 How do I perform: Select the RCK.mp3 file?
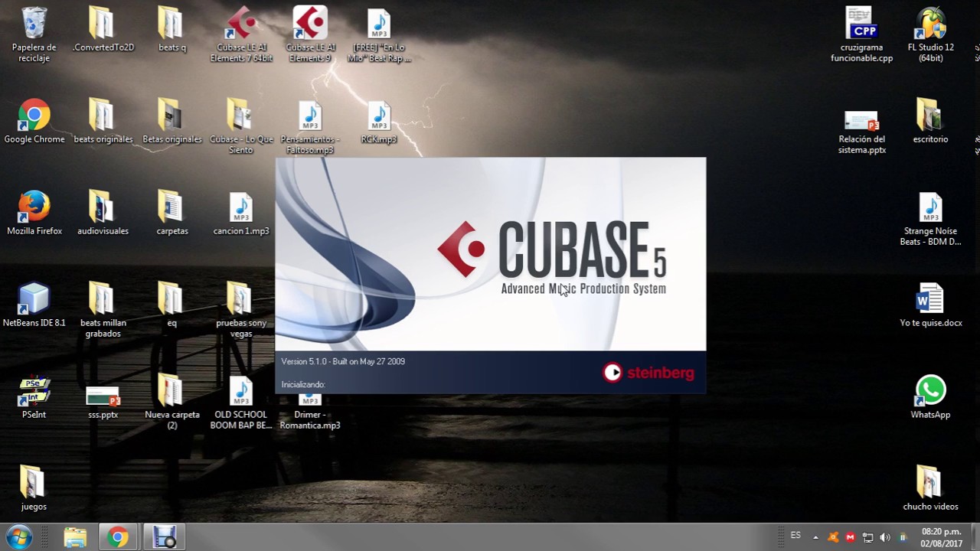click(x=379, y=122)
